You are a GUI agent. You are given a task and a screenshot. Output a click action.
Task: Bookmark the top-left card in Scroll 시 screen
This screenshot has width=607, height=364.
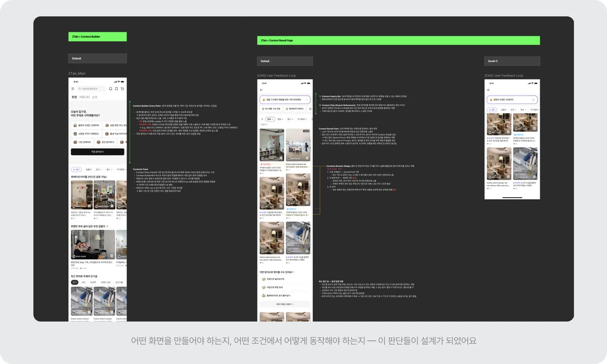[x=508, y=132]
